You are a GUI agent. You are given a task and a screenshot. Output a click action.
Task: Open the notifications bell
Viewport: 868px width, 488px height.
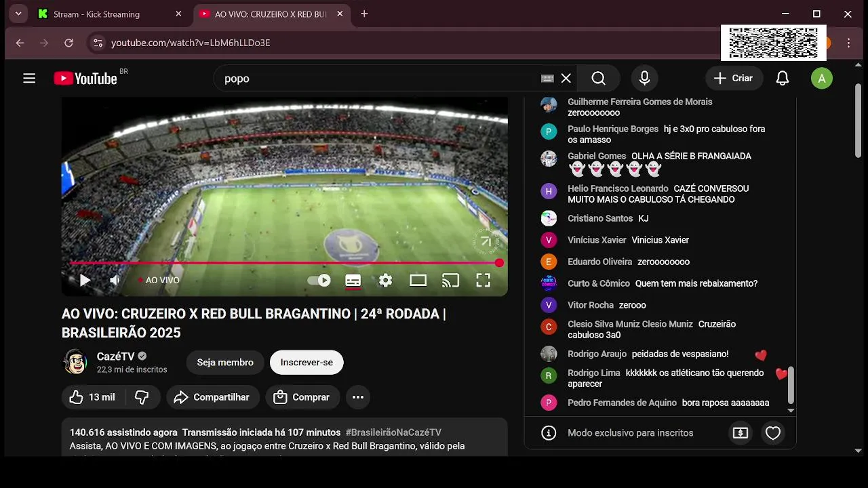point(783,79)
